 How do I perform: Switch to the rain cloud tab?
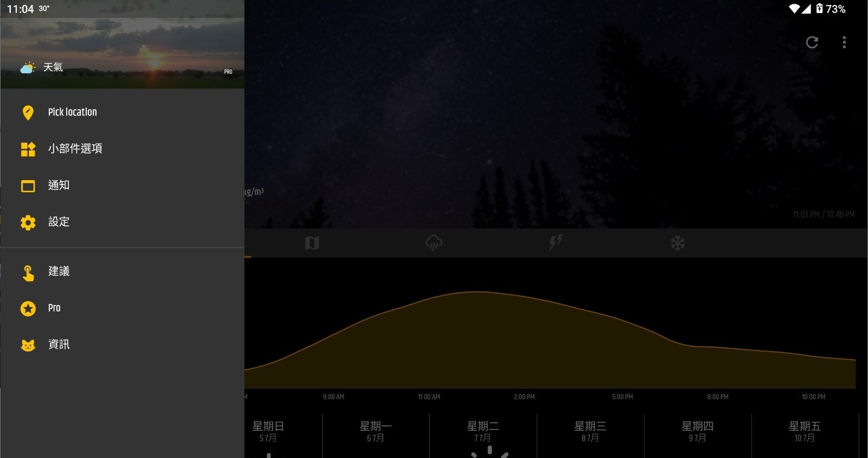pos(434,243)
